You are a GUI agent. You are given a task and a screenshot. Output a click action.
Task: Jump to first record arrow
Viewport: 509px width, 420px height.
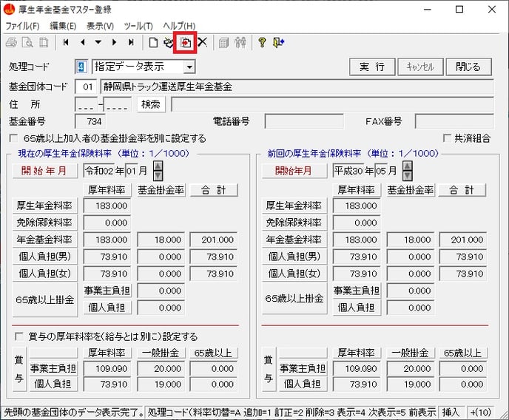point(66,42)
